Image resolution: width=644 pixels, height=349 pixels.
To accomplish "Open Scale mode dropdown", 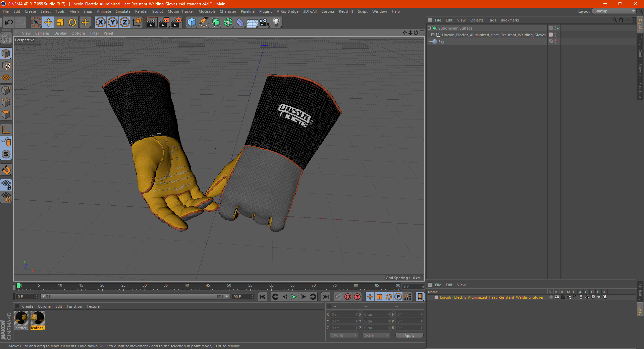I will pos(376,335).
